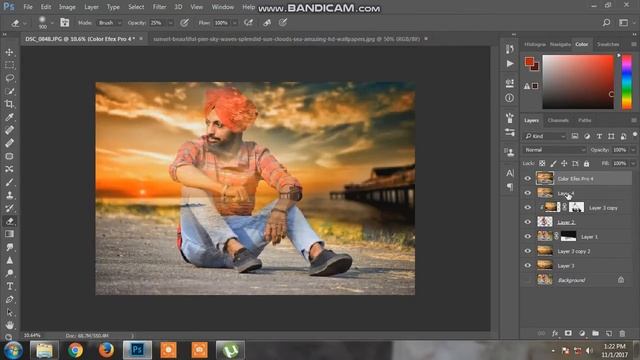
Task: Select the Move tool
Action: [x=9, y=52]
